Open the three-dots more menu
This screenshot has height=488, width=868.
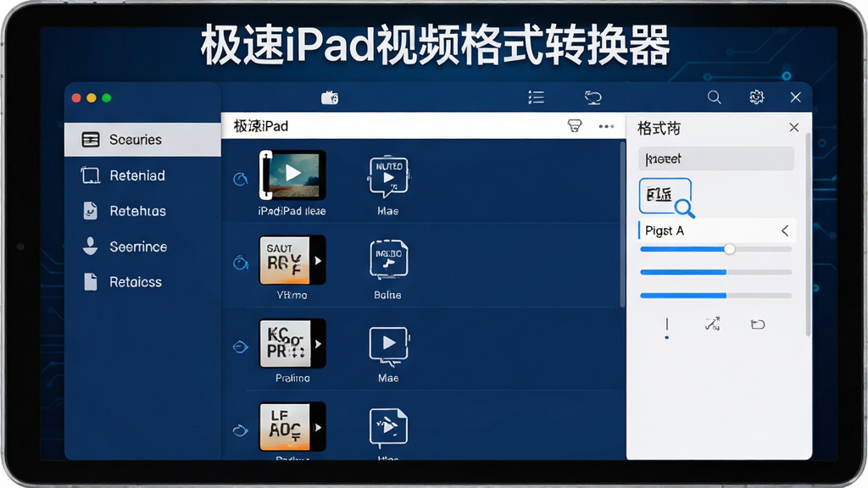tap(606, 126)
